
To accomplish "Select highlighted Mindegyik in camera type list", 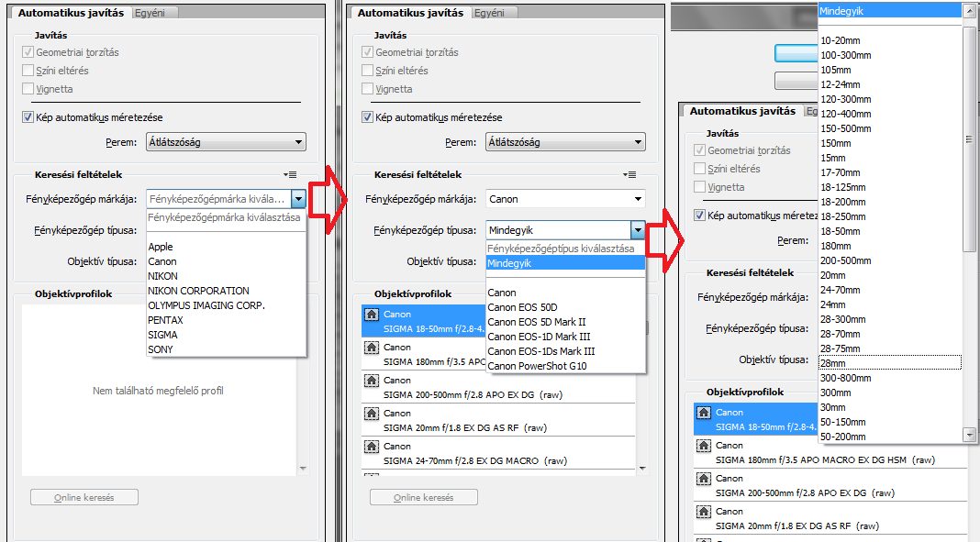I will point(565,263).
